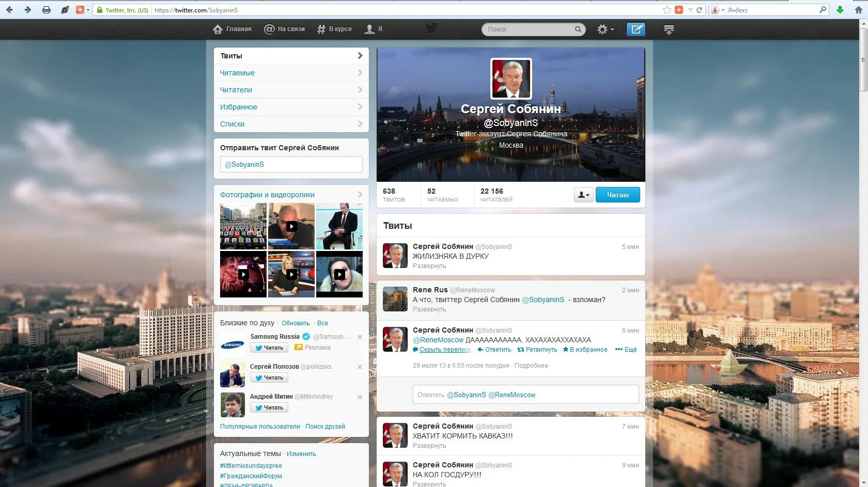Screen dimensions: 868x487
Task: Open 22 156 читателей counter
Action: click(497, 195)
